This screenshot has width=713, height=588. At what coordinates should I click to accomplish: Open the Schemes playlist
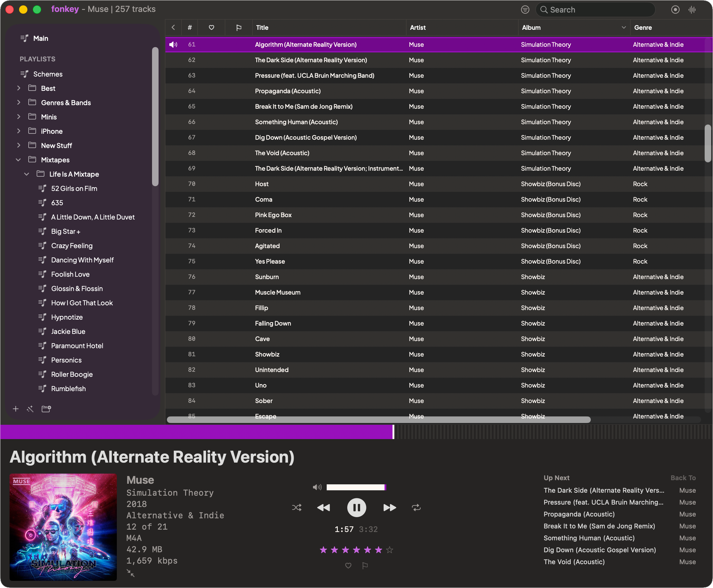(48, 74)
